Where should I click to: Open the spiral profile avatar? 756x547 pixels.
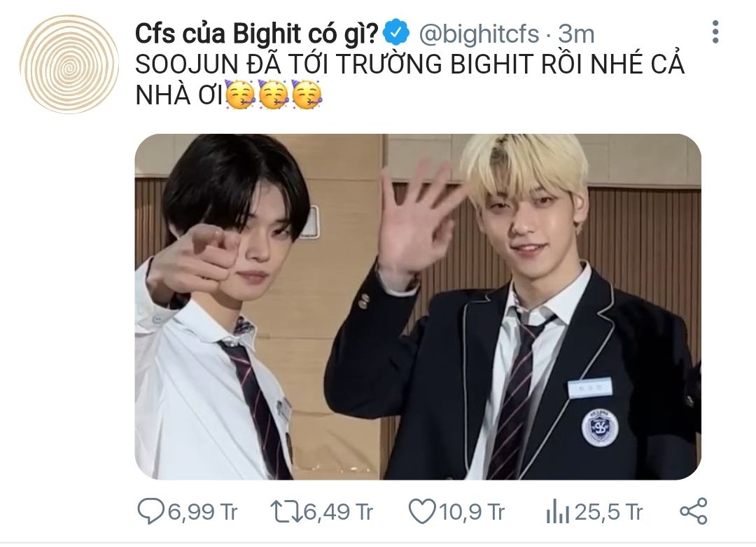69,64
